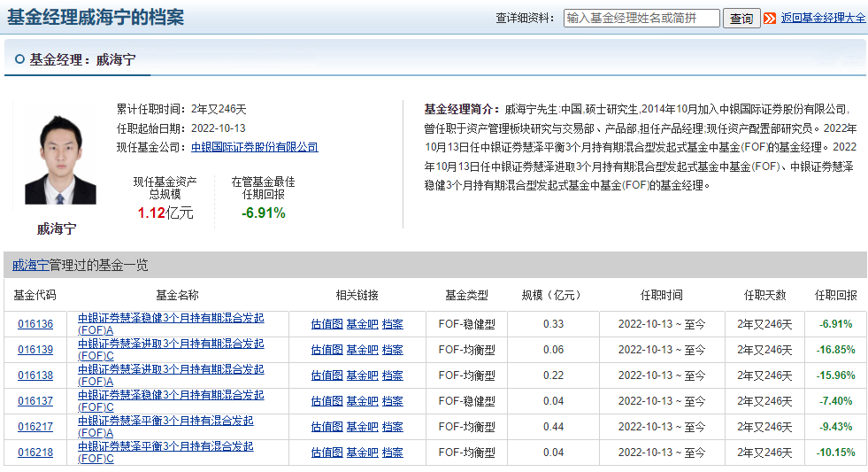Open 基金吧 for fund 016136
868x472 pixels.
point(362,324)
